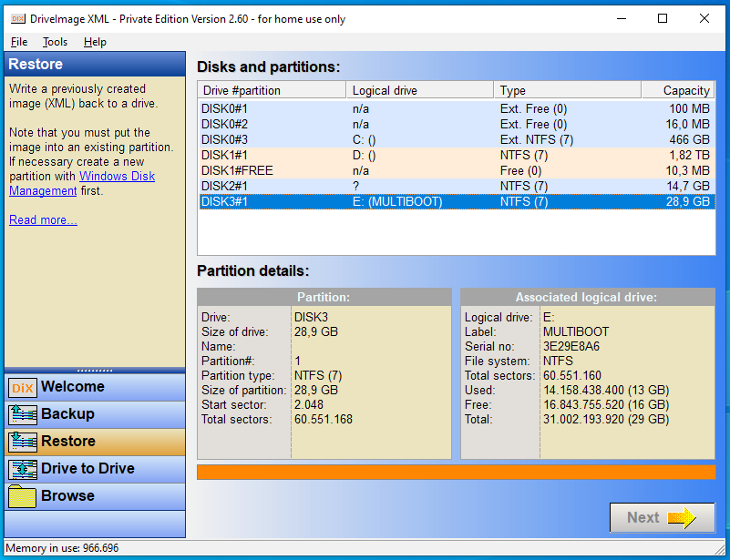This screenshot has height=560, width=730.
Task: Click the Start sector value 2.048
Action: point(309,404)
